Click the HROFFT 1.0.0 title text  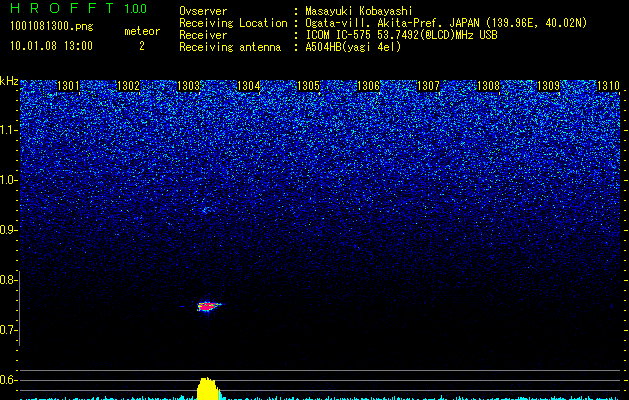pos(79,8)
